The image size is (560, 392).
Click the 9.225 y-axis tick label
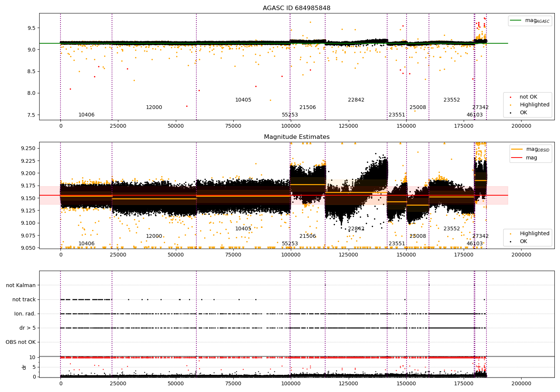coord(28,161)
